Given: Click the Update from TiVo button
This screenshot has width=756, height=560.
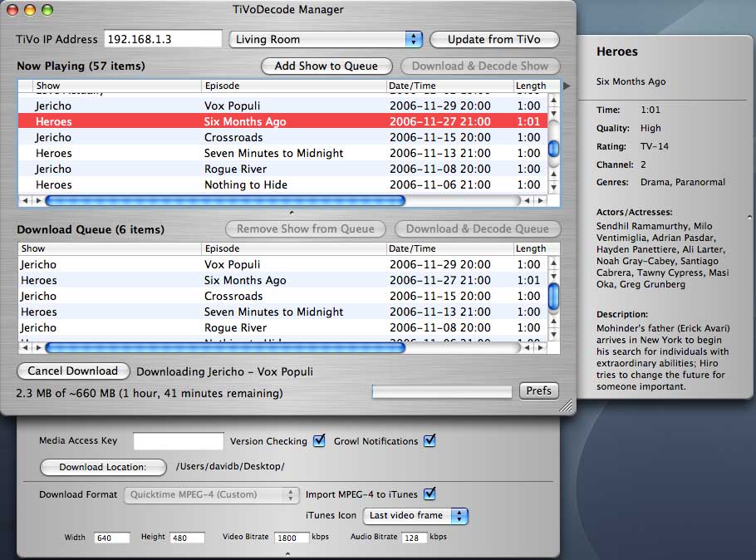Looking at the screenshot, I should coord(494,39).
